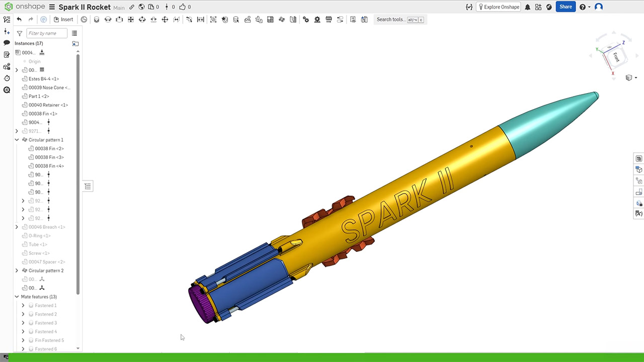Image resolution: width=644 pixels, height=362 pixels.
Task: Toggle the instance list view icon
Action: pos(74,33)
